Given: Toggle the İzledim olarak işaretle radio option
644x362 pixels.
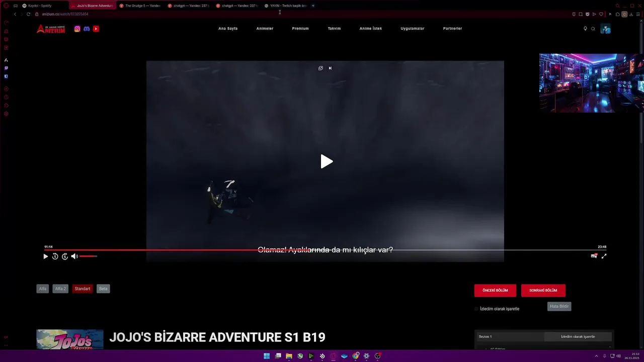Looking at the screenshot, I should (x=476, y=309).
